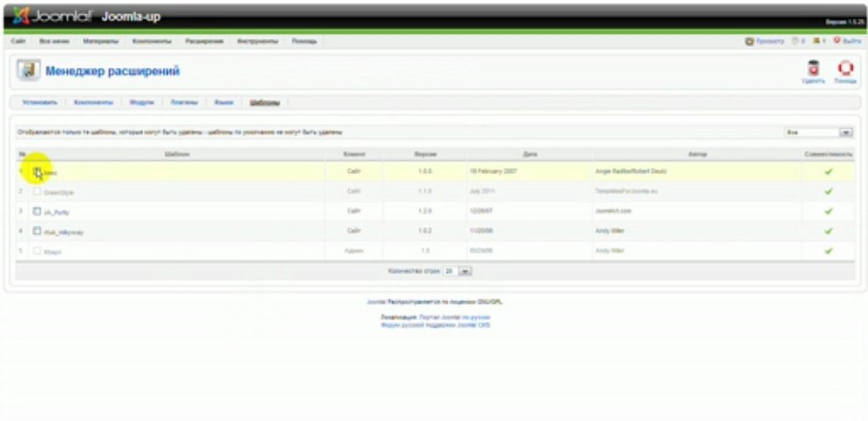868x421 pixels.
Task: Click the red Удалить trash icon
Action: pos(813,68)
